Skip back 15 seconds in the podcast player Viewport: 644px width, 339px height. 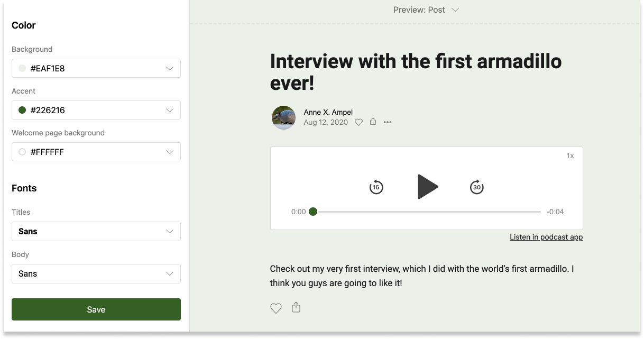tap(376, 187)
